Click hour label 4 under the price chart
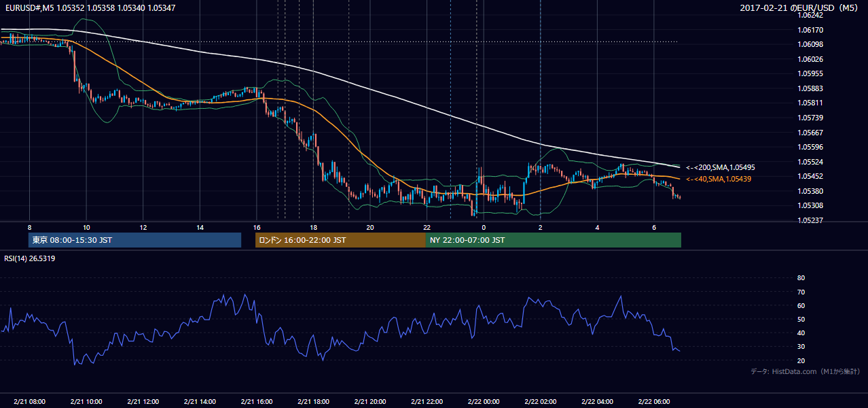Screen dimensions: 868x408 597,227
